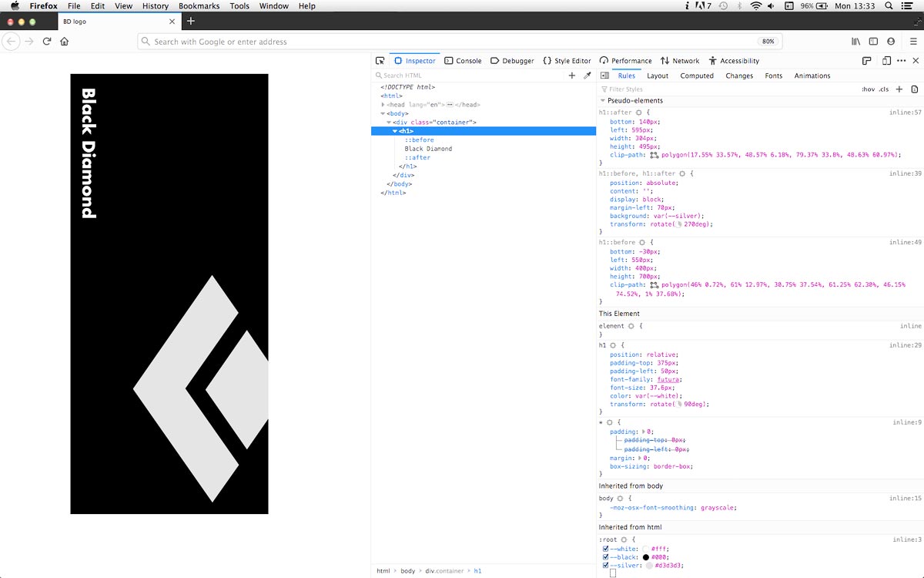Highlight elements matching the body selector
The height and width of the screenshot is (578, 924).
click(621, 499)
